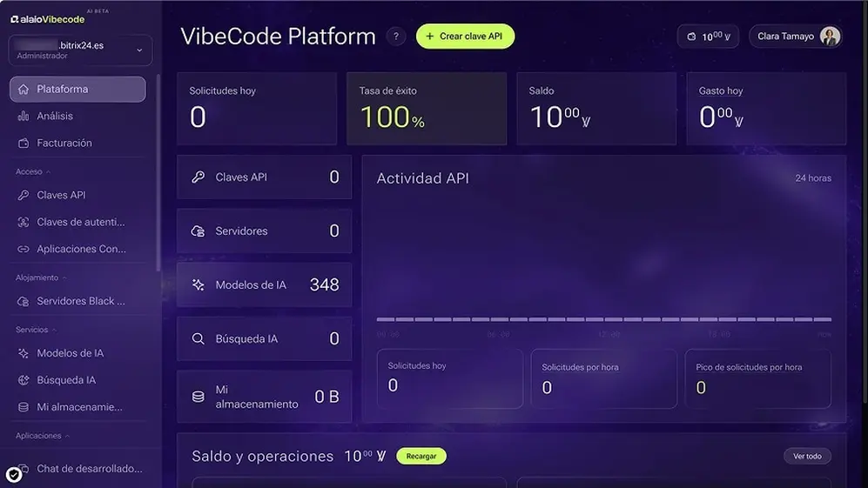Go to Plataforma in sidebar
Viewport: 868px width, 488px height.
point(77,89)
